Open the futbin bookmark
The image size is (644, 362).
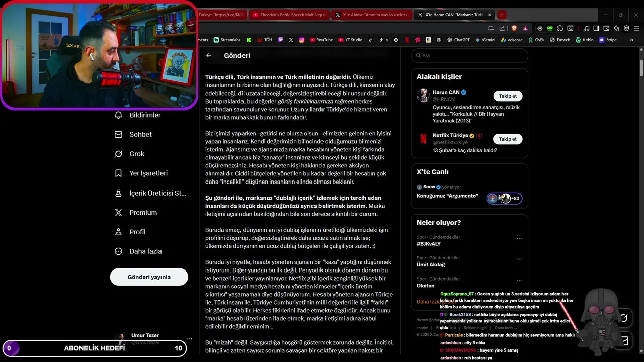[585, 40]
